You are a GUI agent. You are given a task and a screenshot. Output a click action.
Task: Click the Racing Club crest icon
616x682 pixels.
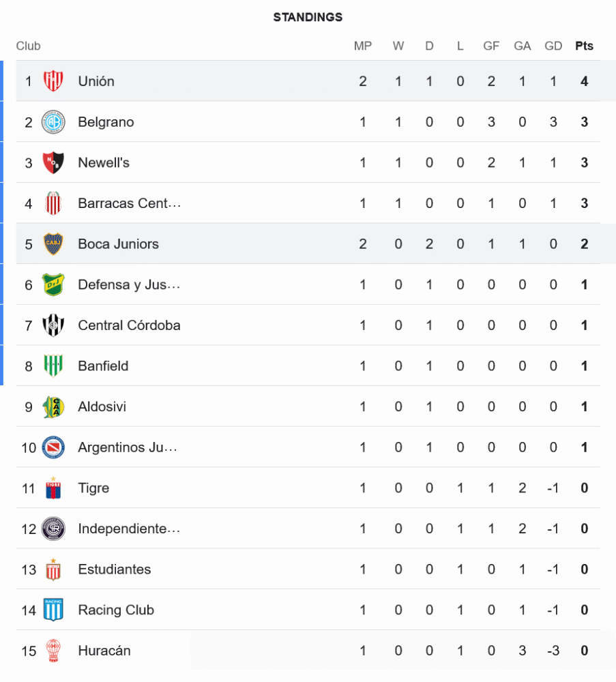click(53, 610)
